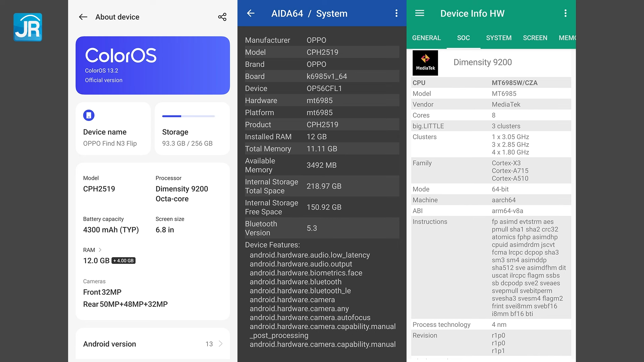
Task: Open Android version chevron
Action: (x=221, y=344)
